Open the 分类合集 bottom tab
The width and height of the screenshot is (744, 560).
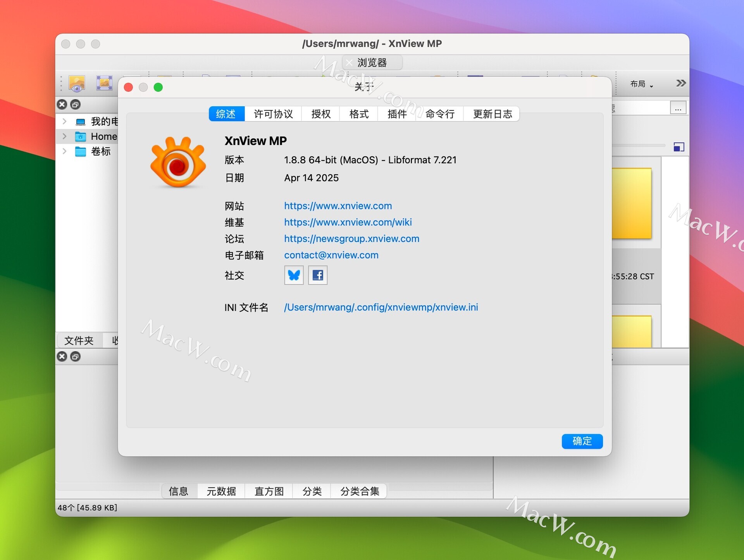point(359,491)
